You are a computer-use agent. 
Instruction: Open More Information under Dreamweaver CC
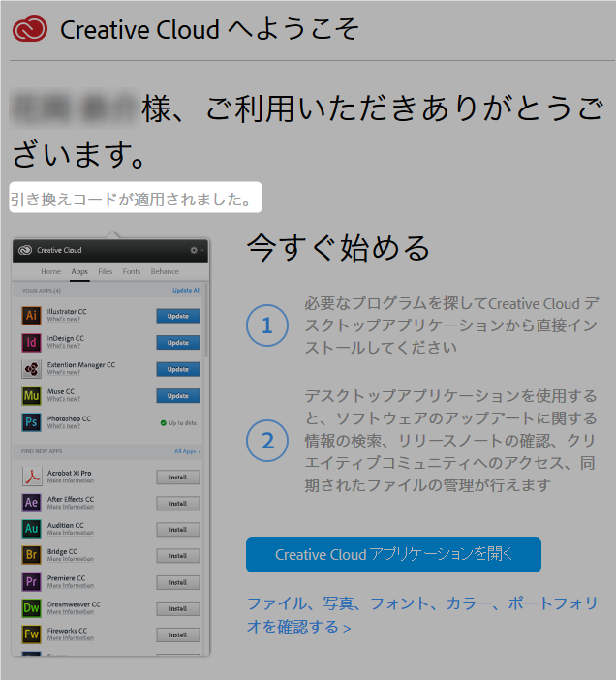point(71,612)
